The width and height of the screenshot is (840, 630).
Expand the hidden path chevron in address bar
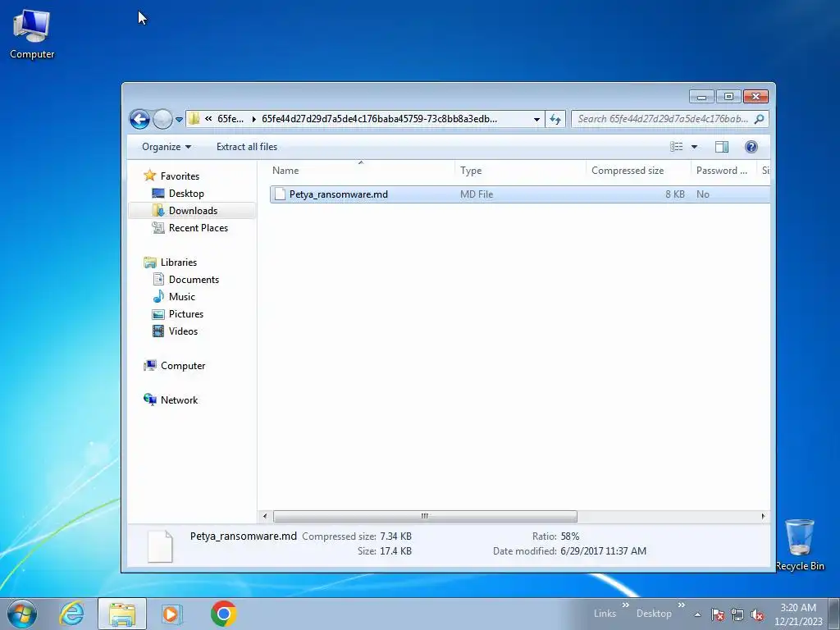tap(208, 119)
